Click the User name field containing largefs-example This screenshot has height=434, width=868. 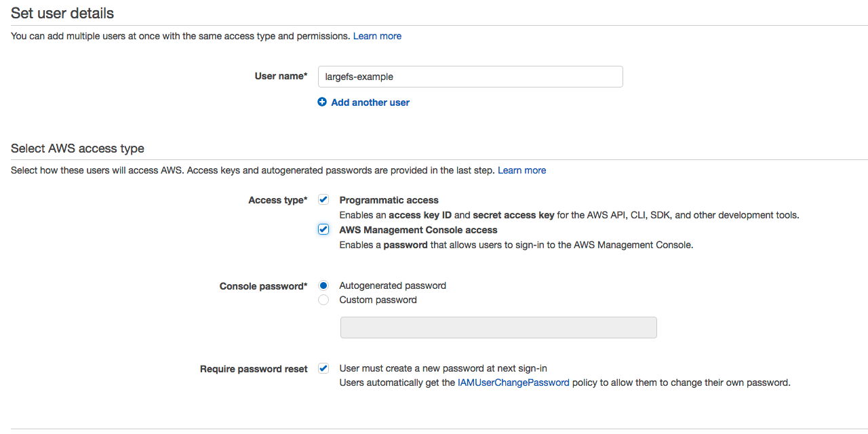(470, 77)
